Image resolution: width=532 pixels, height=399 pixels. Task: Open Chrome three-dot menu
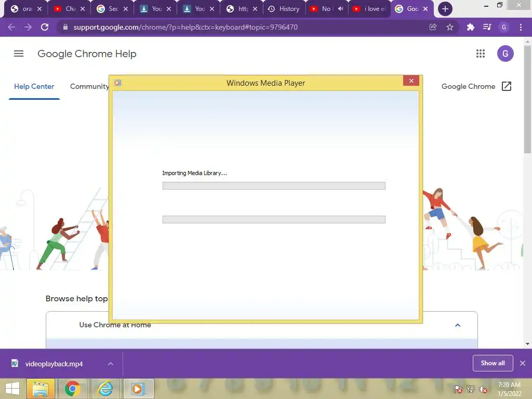(x=521, y=27)
